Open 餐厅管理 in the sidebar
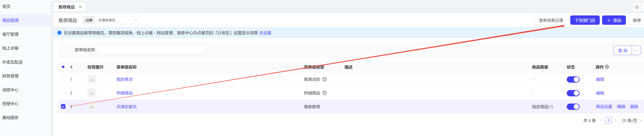This screenshot has height=136, width=644. 11,34
